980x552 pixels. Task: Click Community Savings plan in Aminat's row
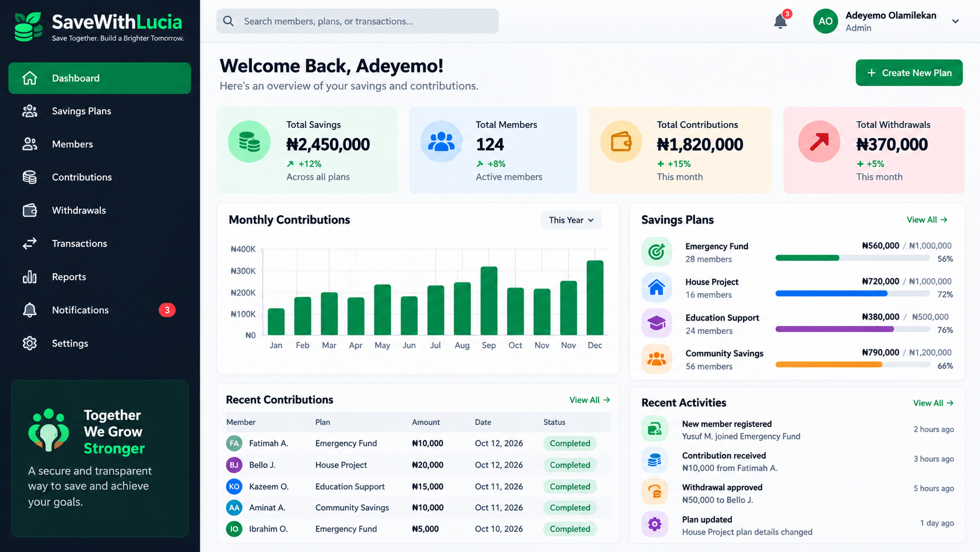point(352,508)
